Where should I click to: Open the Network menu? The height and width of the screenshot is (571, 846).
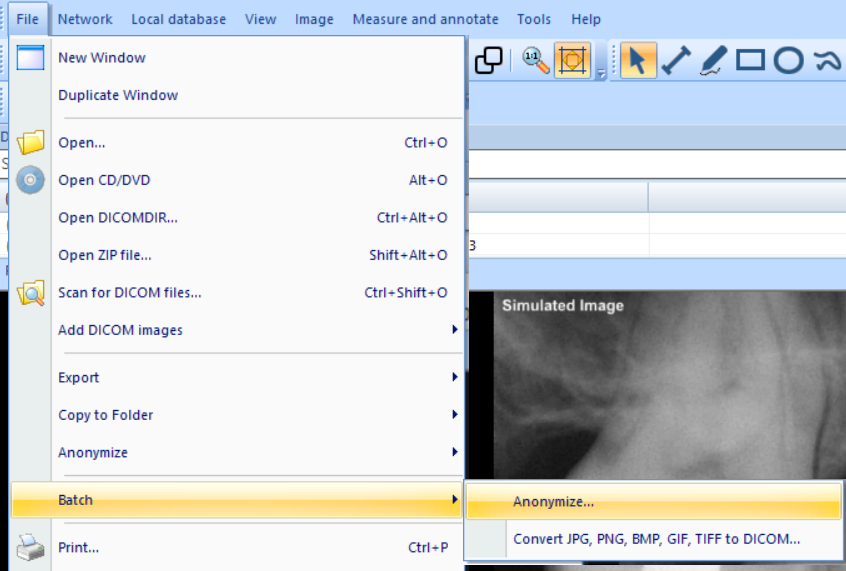pos(85,19)
